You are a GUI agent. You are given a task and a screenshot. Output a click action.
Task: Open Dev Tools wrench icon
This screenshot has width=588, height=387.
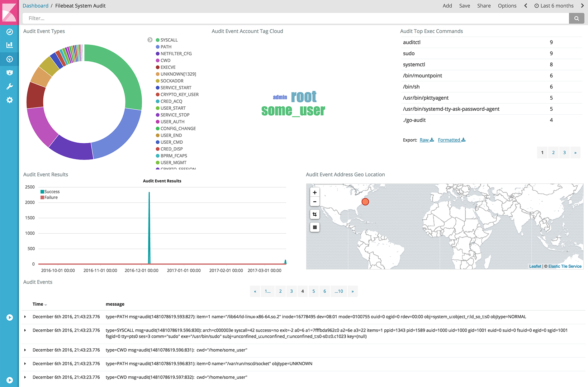(9, 86)
